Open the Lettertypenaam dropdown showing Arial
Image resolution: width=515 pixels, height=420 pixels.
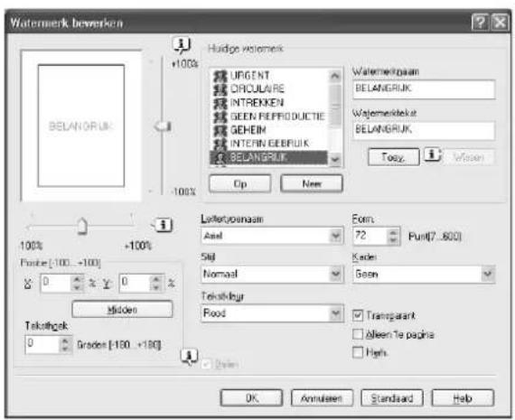[x=336, y=236]
